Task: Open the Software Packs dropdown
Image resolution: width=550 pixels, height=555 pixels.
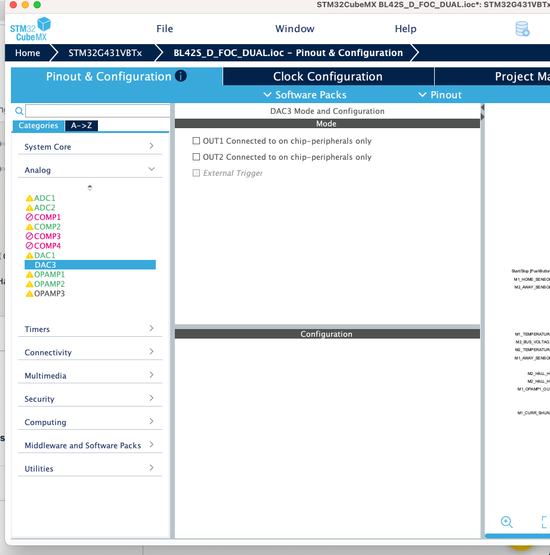Action: point(305,95)
